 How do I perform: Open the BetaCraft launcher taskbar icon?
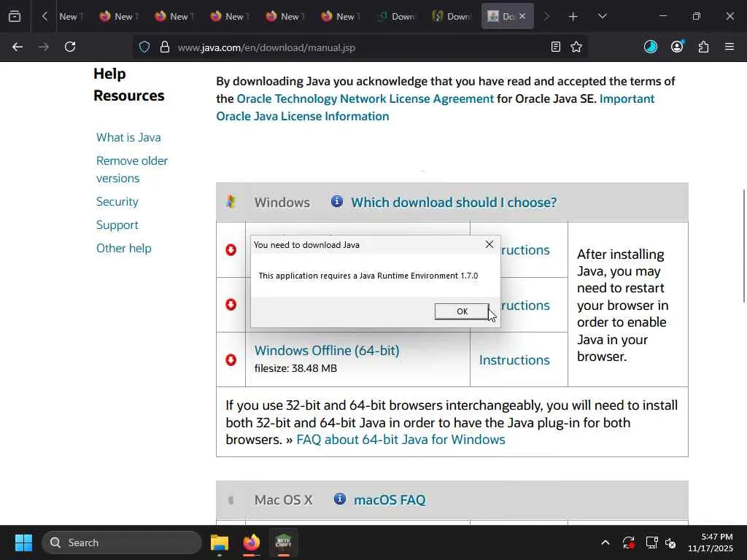(x=283, y=542)
